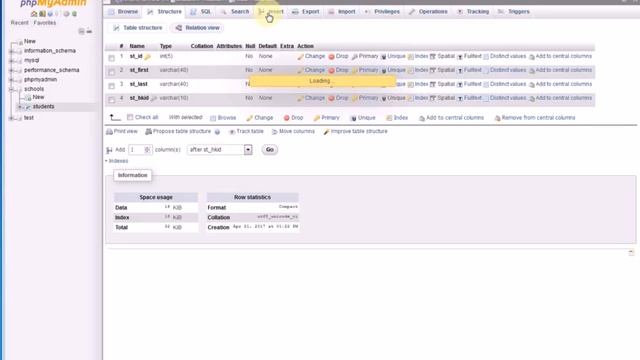This screenshot has width=640, height=360.
Task: Click Browse in the With selected bar
Action: pos(223,118)
